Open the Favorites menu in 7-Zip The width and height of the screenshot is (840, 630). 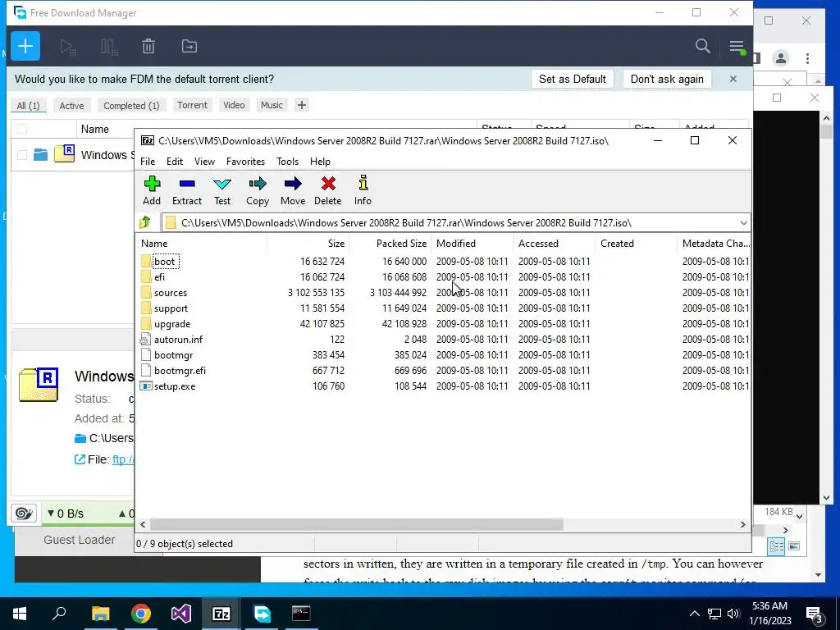pos(245,162)
